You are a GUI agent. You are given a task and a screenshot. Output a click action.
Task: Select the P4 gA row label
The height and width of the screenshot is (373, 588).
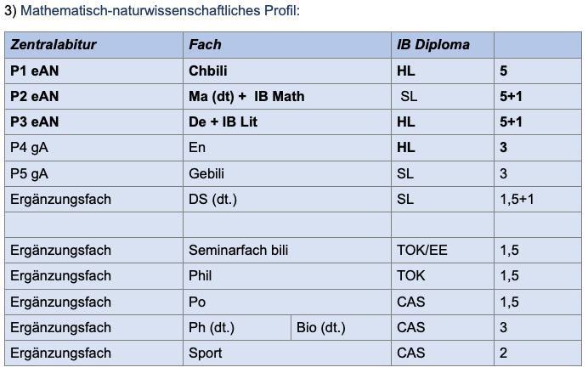(x=93, y=148)
